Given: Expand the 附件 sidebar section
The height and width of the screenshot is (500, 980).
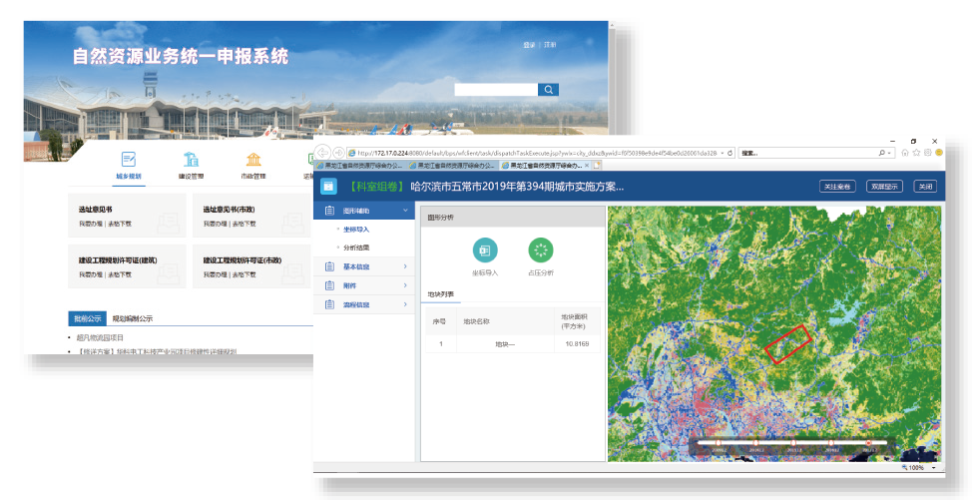Looking at the screenshot, I should pyautogui.click(x=405, y=285).
